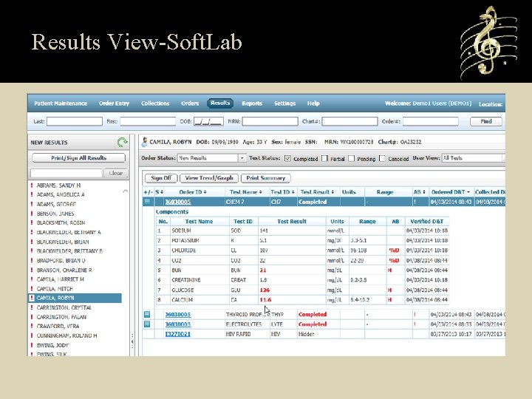
Task: Click the Find button
Action: (x=486, y=121)
